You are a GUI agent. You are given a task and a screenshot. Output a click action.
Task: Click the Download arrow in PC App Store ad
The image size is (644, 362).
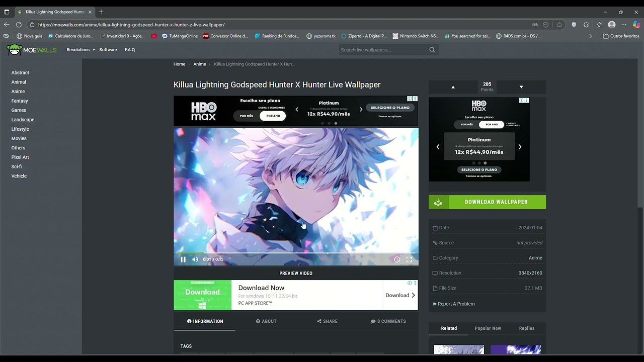pyautogui.click(x=400, y=295)
